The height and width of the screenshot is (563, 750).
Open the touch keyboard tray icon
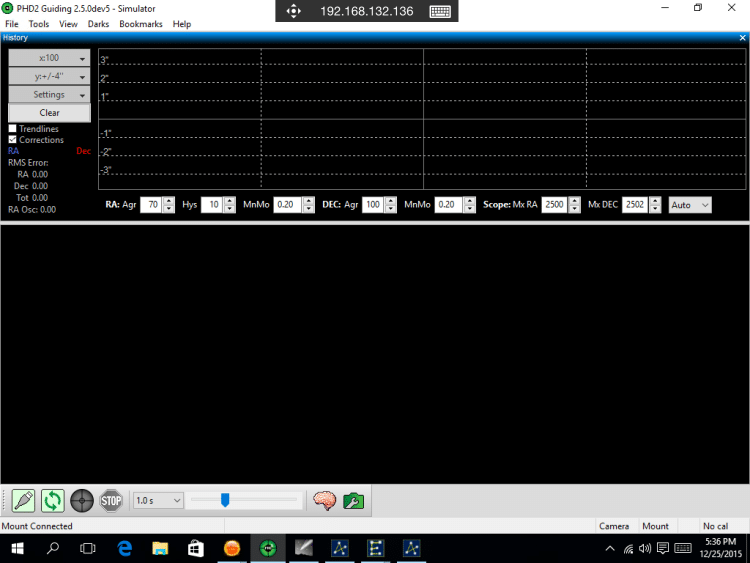[683, 549]
